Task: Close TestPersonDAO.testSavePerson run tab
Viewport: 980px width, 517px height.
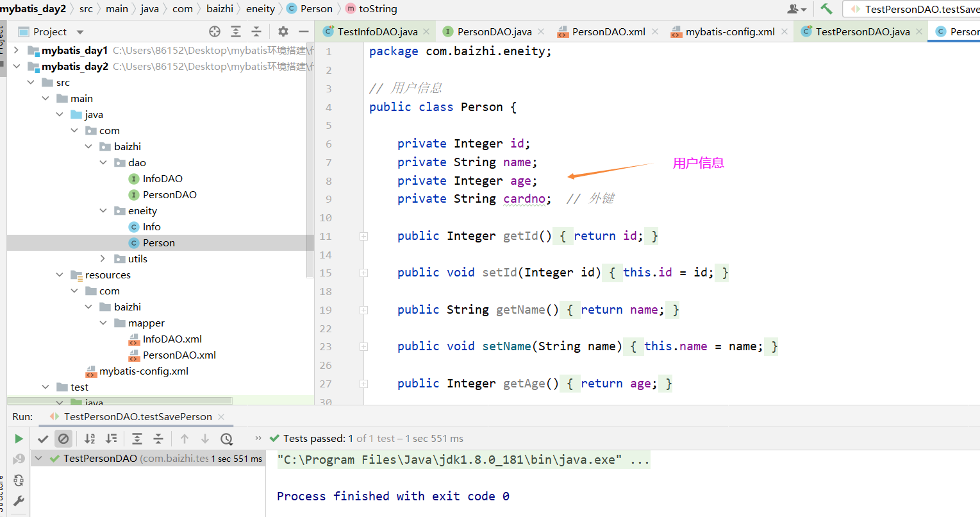Action: [221, 416]
